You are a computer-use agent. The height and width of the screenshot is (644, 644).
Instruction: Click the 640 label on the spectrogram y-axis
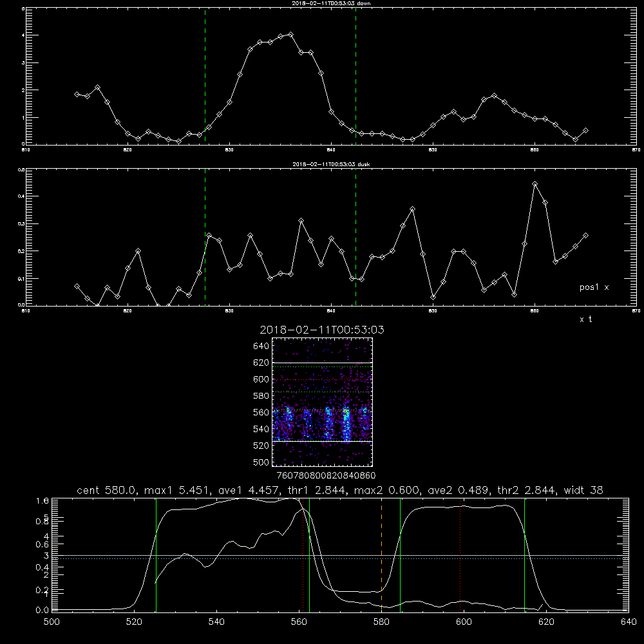(x=261, y=346)
